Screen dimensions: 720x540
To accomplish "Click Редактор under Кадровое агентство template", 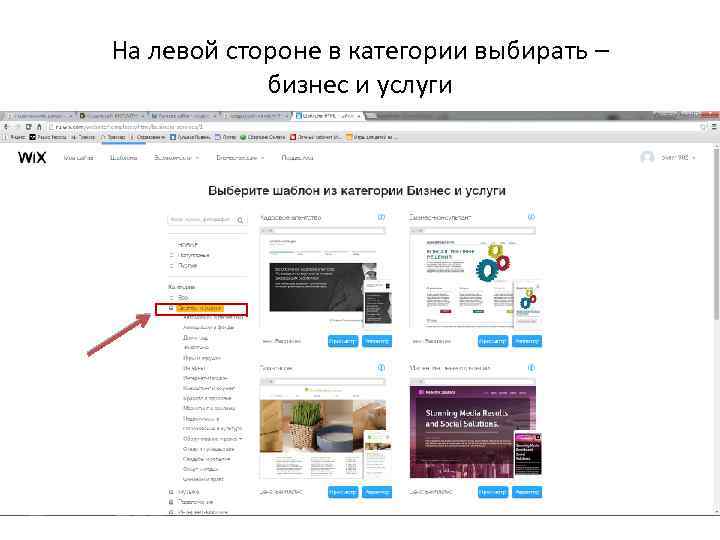I will (377, 341).
